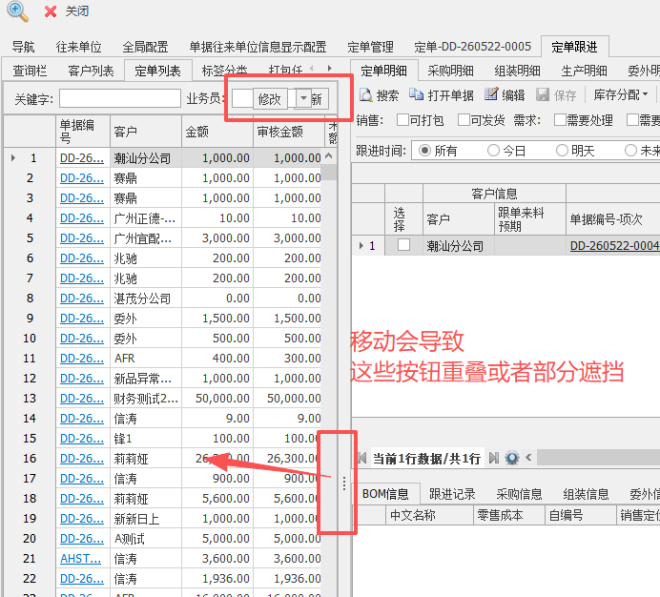Click the 保存 save toolbar icon
Viewport: 660px width, 597px height.
543,95
